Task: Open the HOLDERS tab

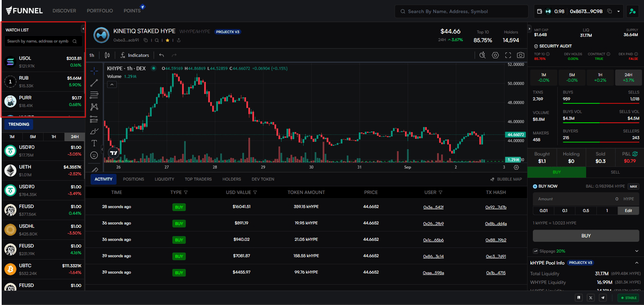Action: 231,179
